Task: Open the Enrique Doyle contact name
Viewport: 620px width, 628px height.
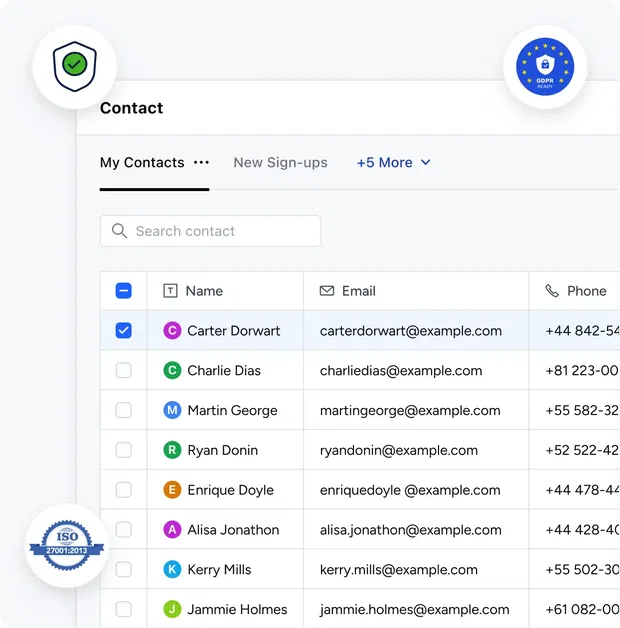Action: [231, 490]
